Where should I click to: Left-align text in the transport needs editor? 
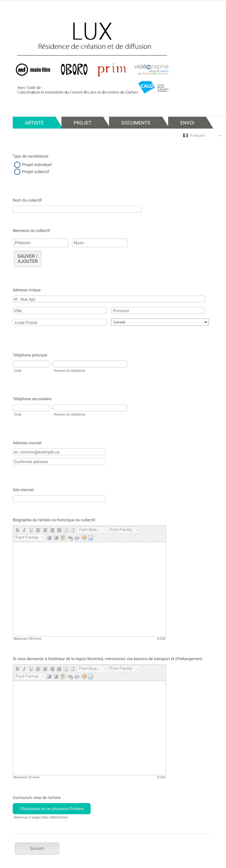pyautogui.click(x=38, y=669)
